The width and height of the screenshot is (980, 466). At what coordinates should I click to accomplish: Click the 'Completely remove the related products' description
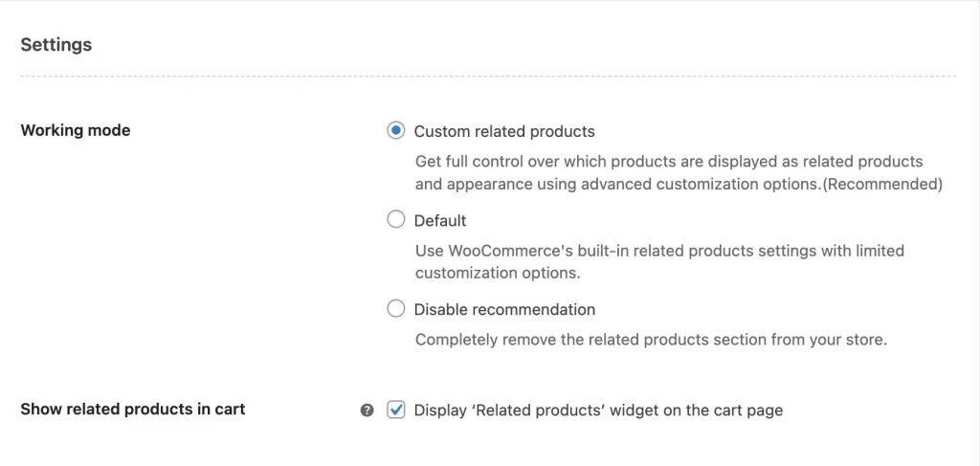(651, 340)
